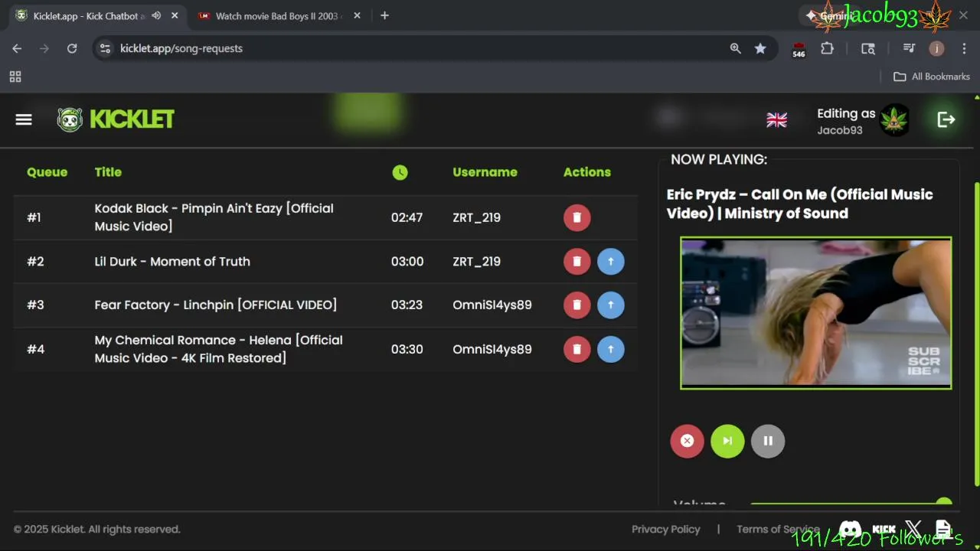This screenshot has height=551, width=980.
Task: Click duration 03:30 in the queue
Action: 407,349
